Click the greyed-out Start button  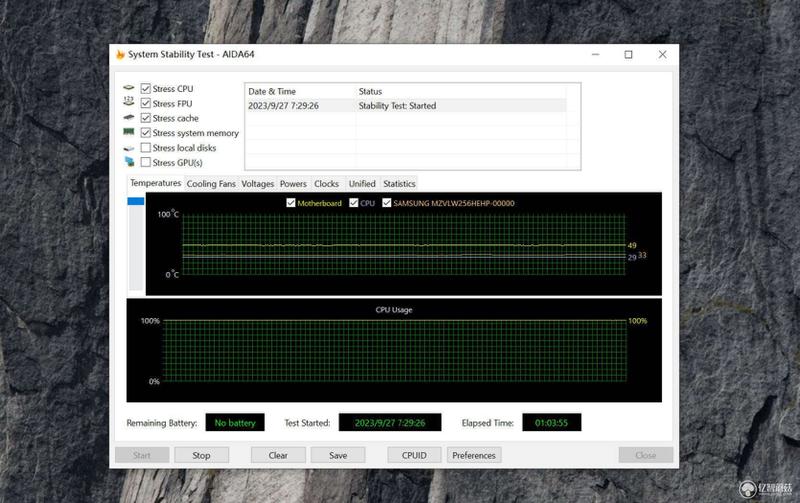(x=142, y=455)
